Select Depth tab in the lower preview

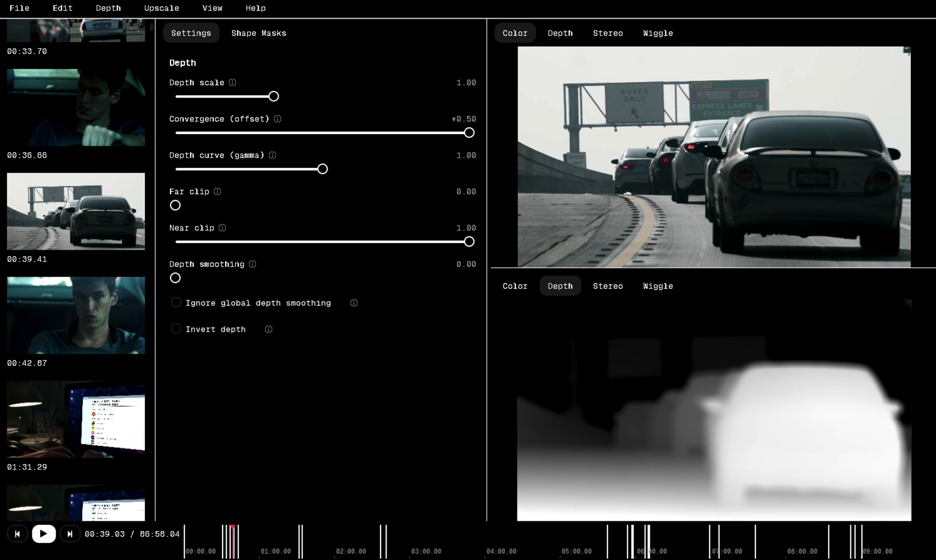(560, 286)
